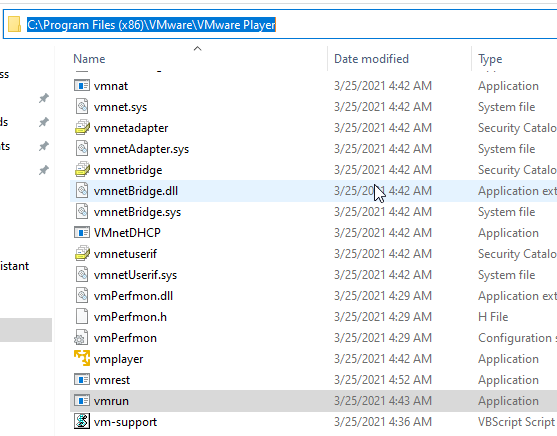Sort files by Date modified column
This screenshot has width=557, height=436.
[x=371, y=59]
